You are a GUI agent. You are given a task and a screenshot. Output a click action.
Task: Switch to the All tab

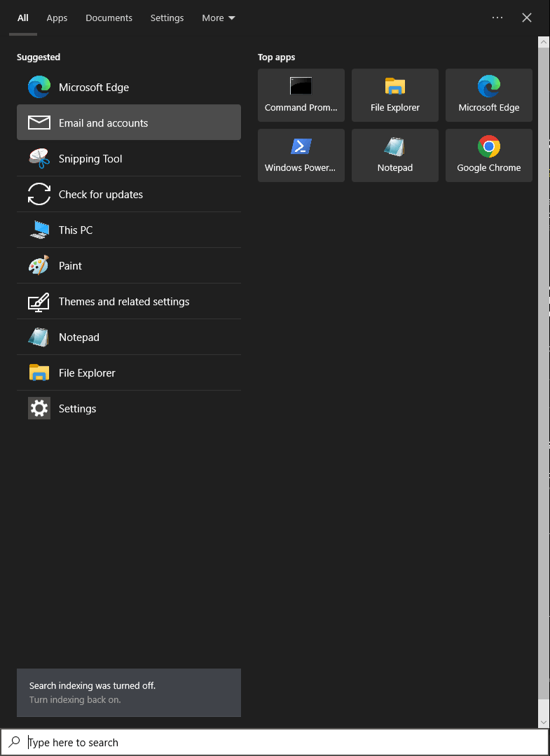point(23,17)
